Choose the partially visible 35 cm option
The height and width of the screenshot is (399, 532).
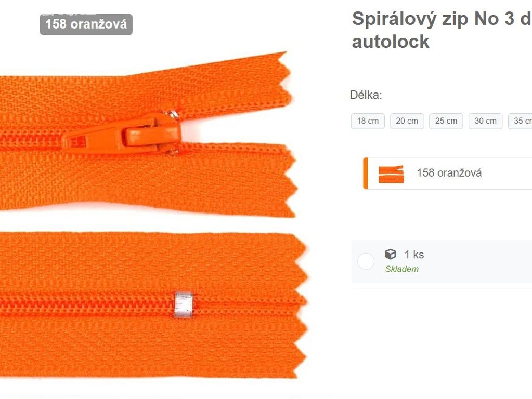click(520, 121)
